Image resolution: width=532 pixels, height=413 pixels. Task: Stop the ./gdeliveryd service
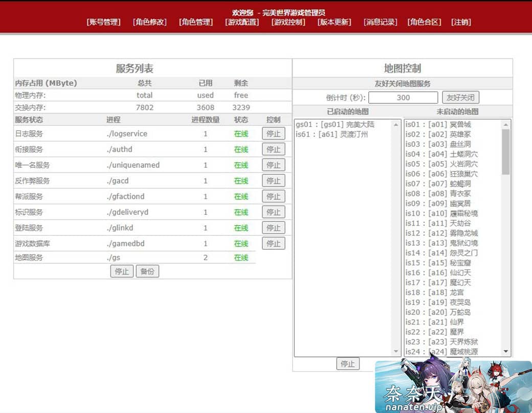[x=274, y=212]
